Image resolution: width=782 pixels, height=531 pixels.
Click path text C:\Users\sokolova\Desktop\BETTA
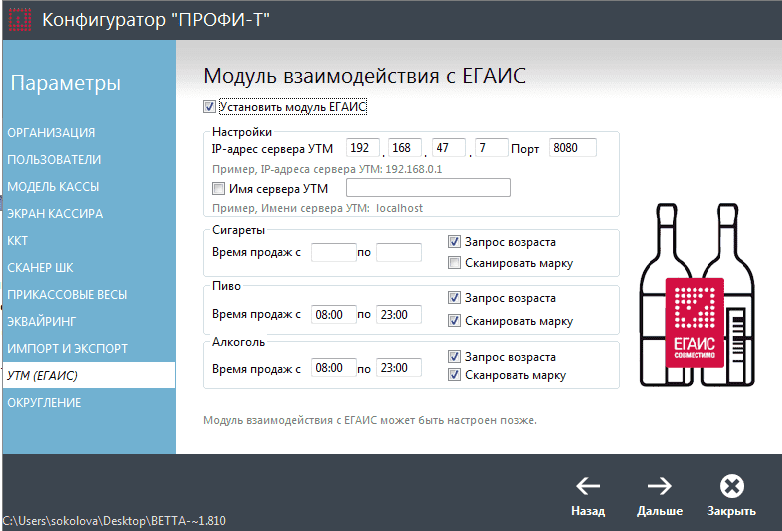point(114,521)
